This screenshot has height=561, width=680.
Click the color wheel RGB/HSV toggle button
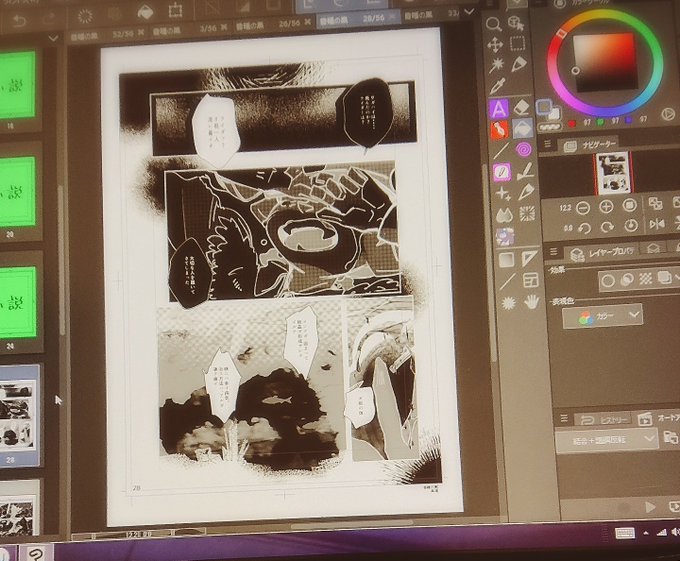tap(668, 114)
